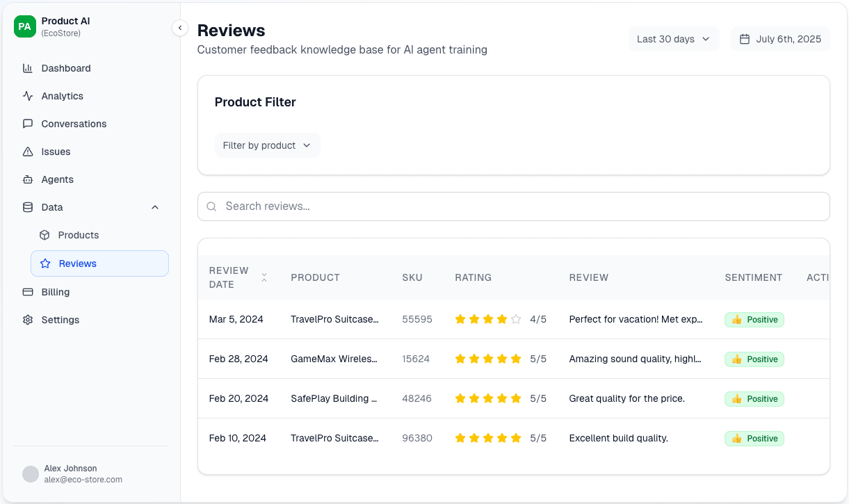
Task: Toggle the Review Date column sort order
Action: (x=264, y=277)
